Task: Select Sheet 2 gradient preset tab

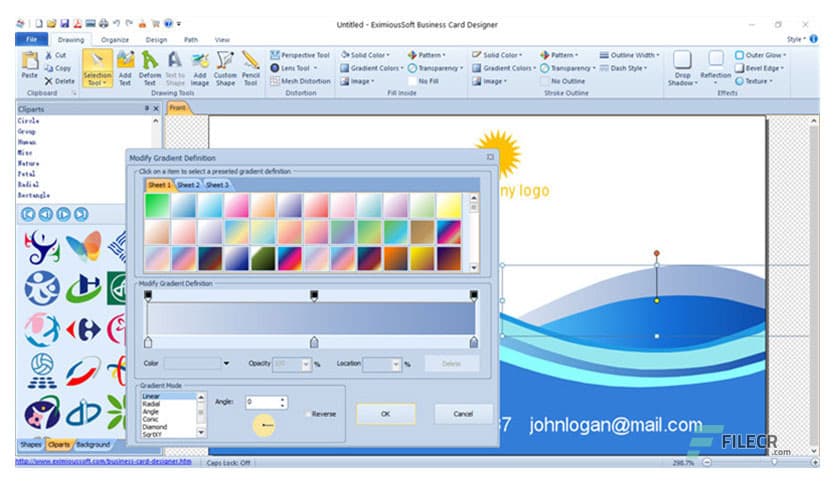Action: click(188, 185)
